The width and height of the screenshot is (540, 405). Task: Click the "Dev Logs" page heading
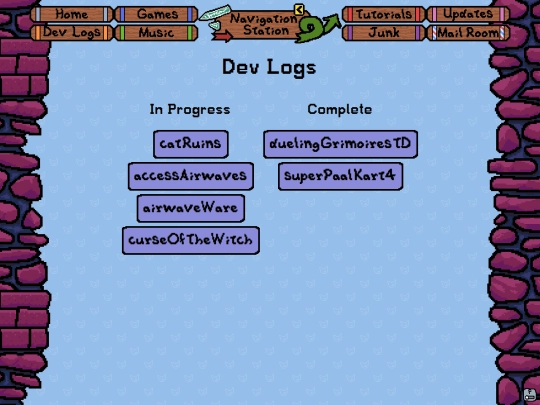[x=269, y=68]
